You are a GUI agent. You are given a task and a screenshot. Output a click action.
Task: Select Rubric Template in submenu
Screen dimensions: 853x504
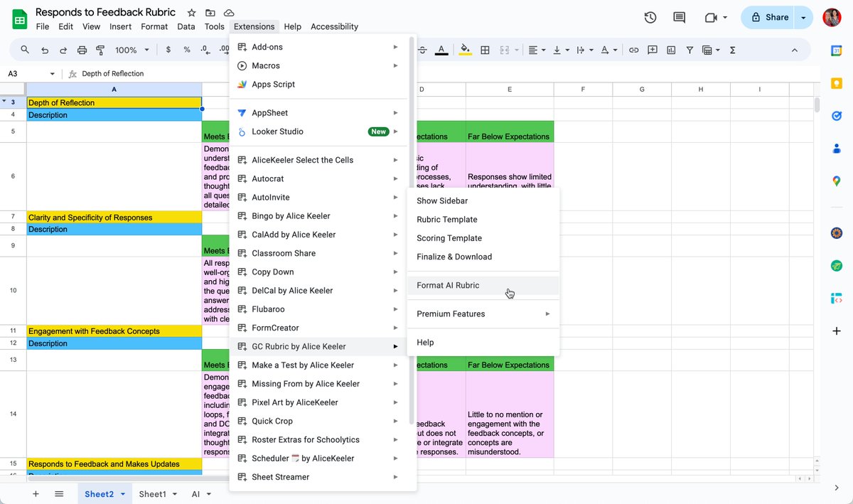click(483, 219)
